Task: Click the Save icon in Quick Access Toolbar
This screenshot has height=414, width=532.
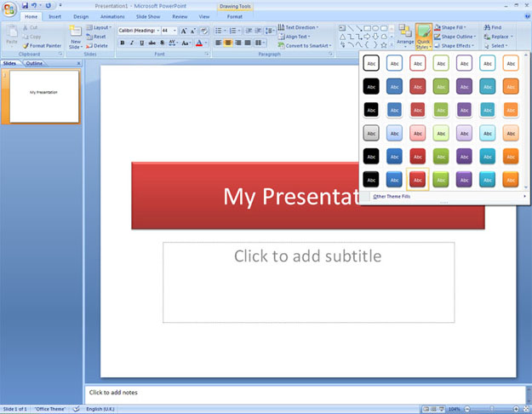Action: click(25, 5)
